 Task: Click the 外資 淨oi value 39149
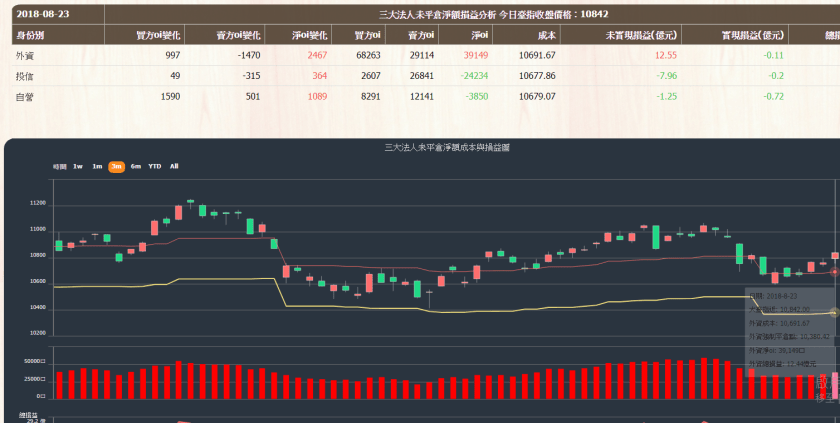coord(474,55)
